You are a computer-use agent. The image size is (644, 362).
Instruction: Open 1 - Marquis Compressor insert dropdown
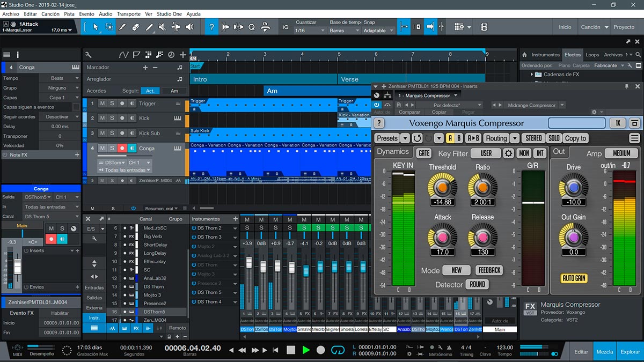point(427,95)
